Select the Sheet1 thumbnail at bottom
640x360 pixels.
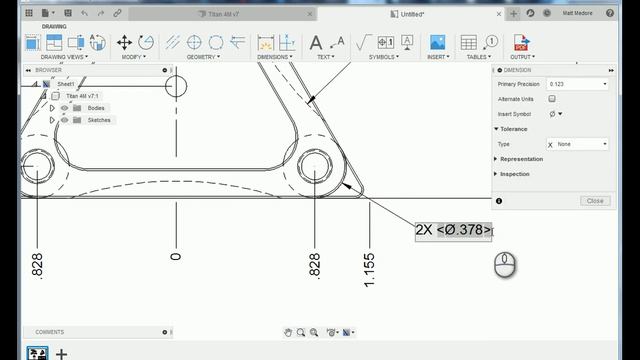click(x=37, y=353)
